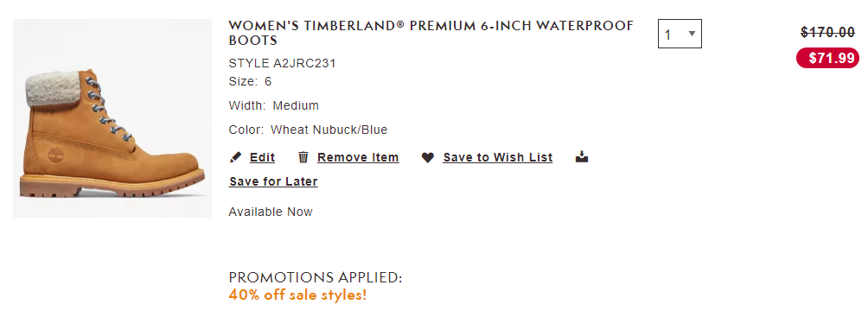Open the Women's Timberland Premium boots title

(x=431, y=33)
